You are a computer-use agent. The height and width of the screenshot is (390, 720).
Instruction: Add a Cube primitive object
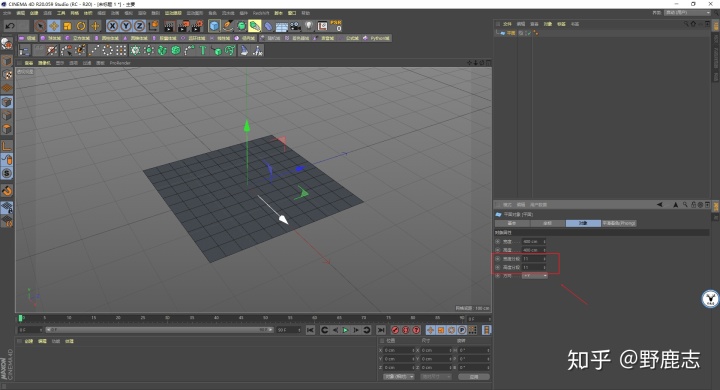pos(214,26)
